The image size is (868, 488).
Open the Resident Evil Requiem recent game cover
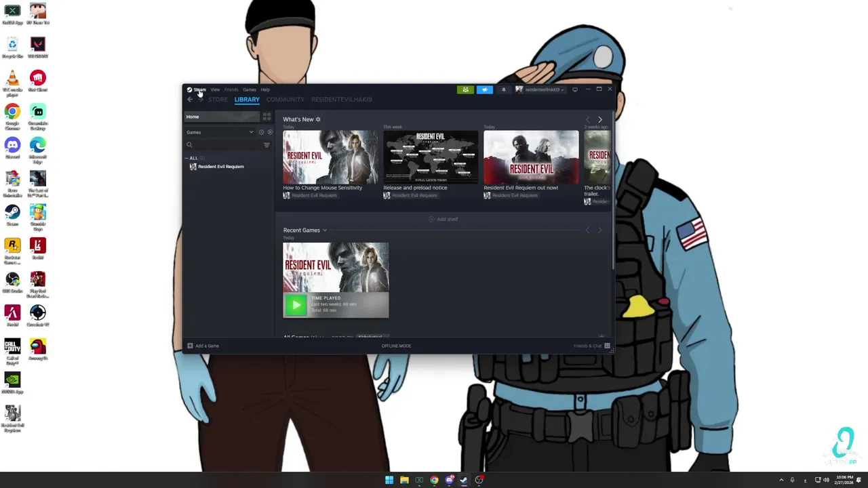pyautogui.click(x=336, y=268)
